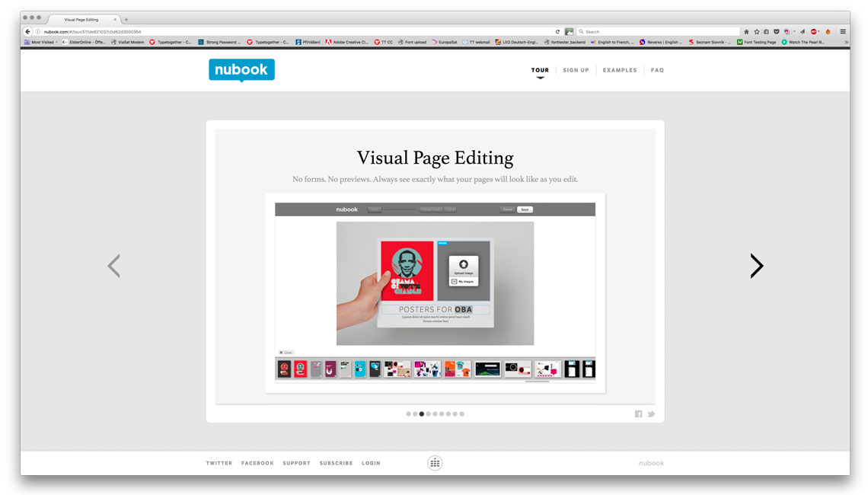Share this slide on Facebook icon

(x=638, y=414)
